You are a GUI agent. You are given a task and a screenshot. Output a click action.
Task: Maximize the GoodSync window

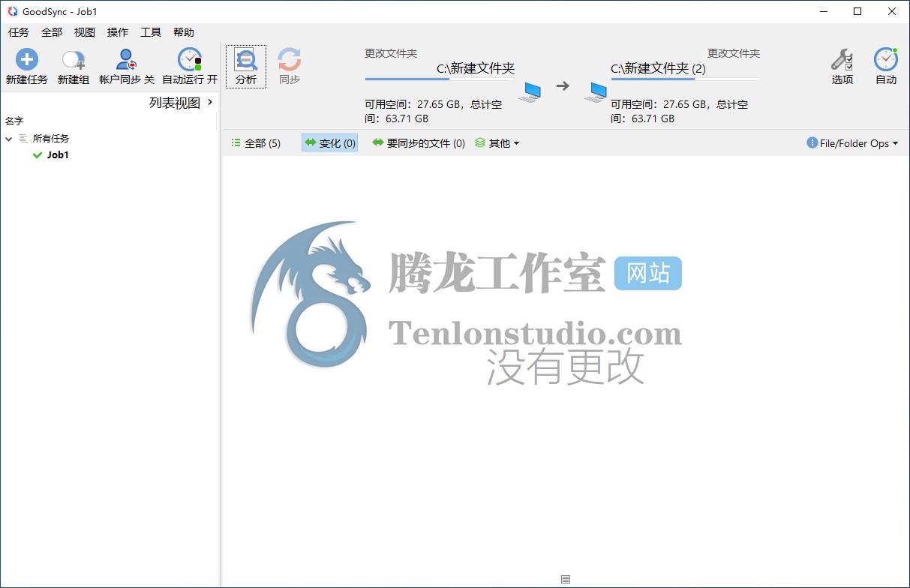pyautogui.click(x=857, y=11)
